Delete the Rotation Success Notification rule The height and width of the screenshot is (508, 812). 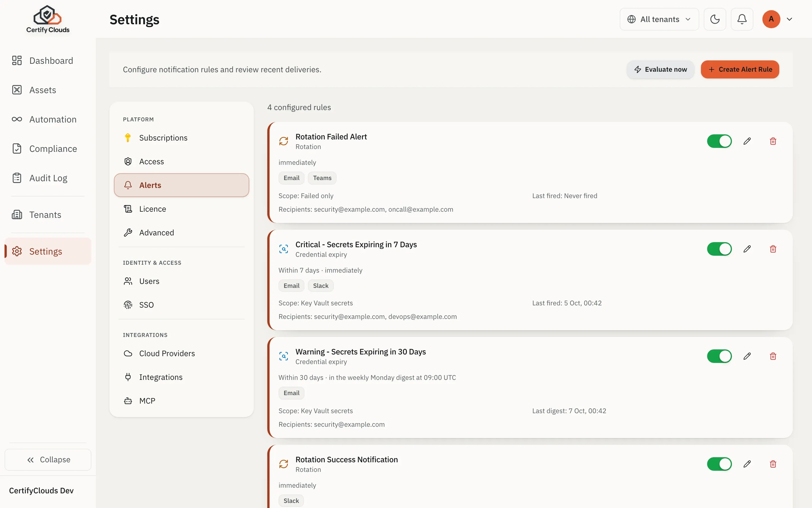coord(773,464)
